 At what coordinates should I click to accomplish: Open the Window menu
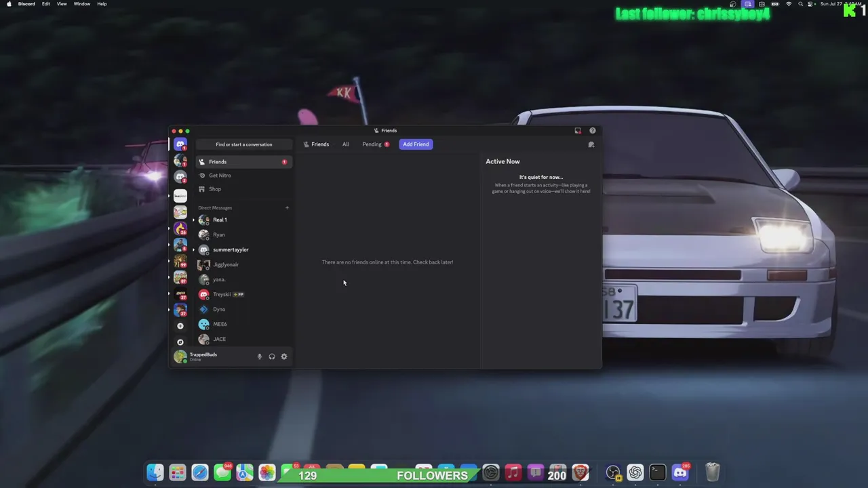point(82,4)
